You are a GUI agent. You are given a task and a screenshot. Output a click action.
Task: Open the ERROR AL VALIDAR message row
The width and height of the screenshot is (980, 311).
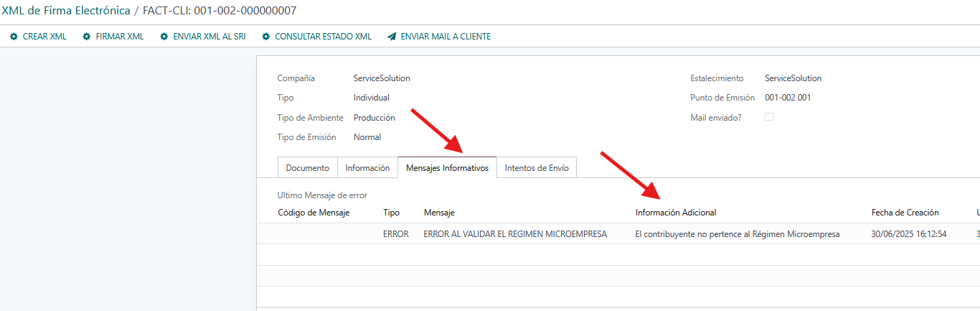click(515, 234)
